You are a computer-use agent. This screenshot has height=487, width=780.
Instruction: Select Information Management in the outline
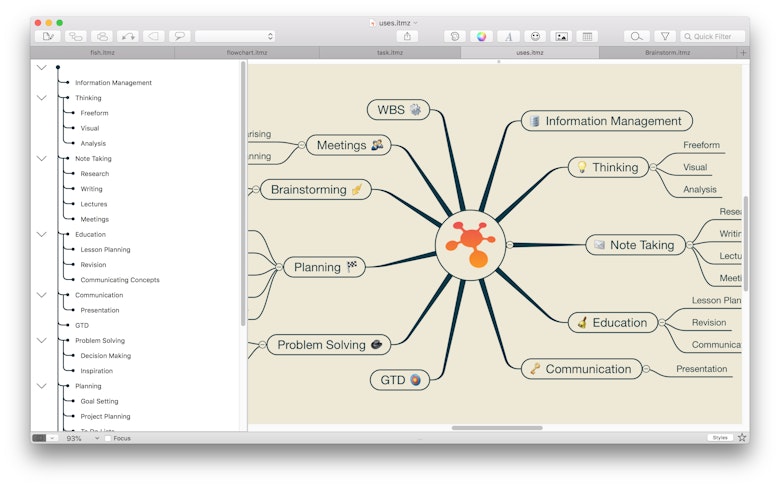113,83
